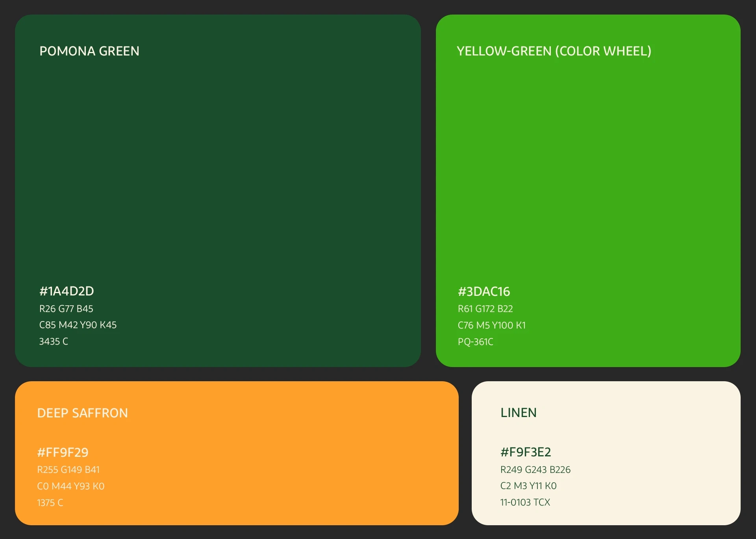Click Pantone code 1375 C
Screen dimensions: 756x539
50,503
